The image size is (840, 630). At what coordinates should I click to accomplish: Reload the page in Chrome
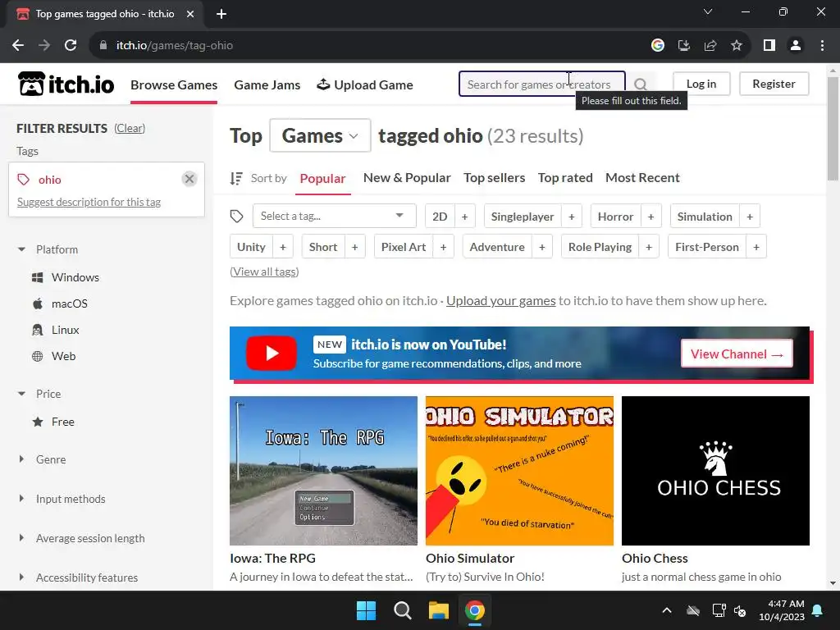[71, 46]
